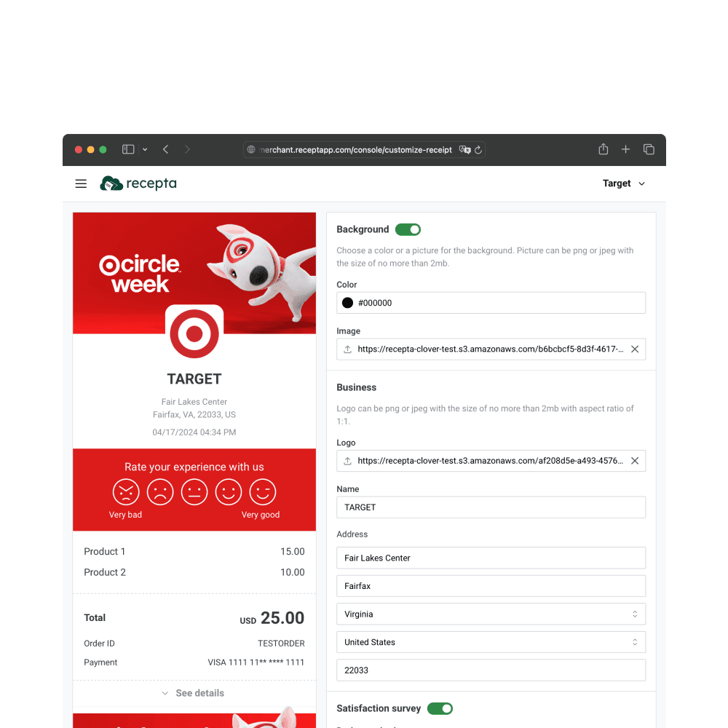Viewport: 728px width, 728px height.
Task: Show the tab overview
Action: 649,149
